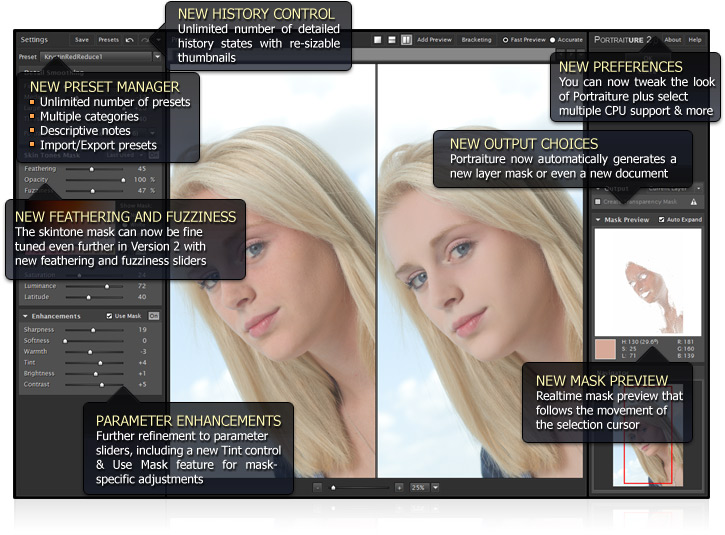Open the Help menu
Screen dimensions: 725x535
coord(695,40)
